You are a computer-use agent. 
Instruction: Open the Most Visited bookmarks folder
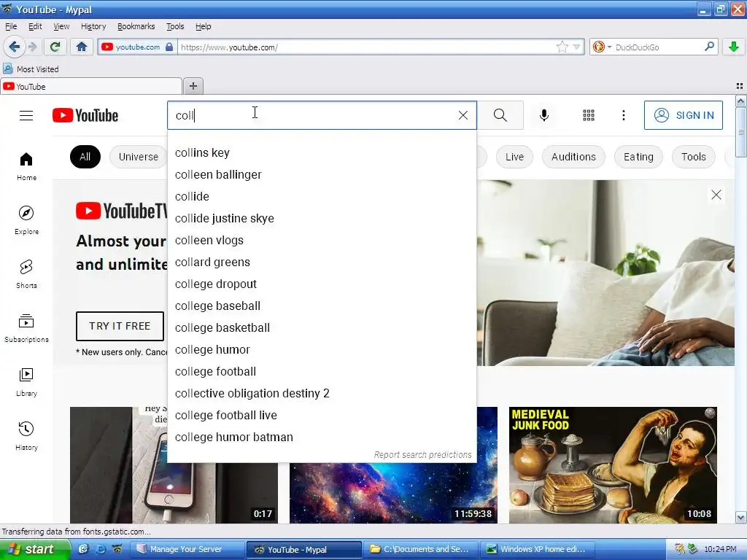coord(31,69)
